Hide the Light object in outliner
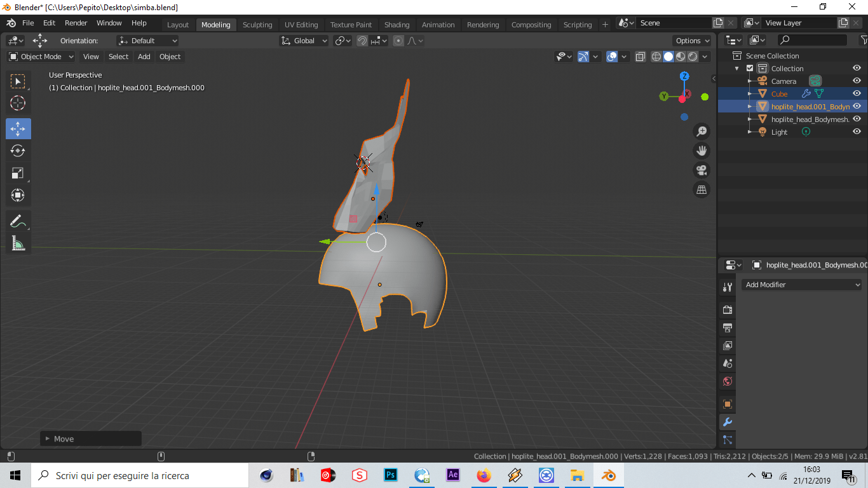 (x=857, y=132)
